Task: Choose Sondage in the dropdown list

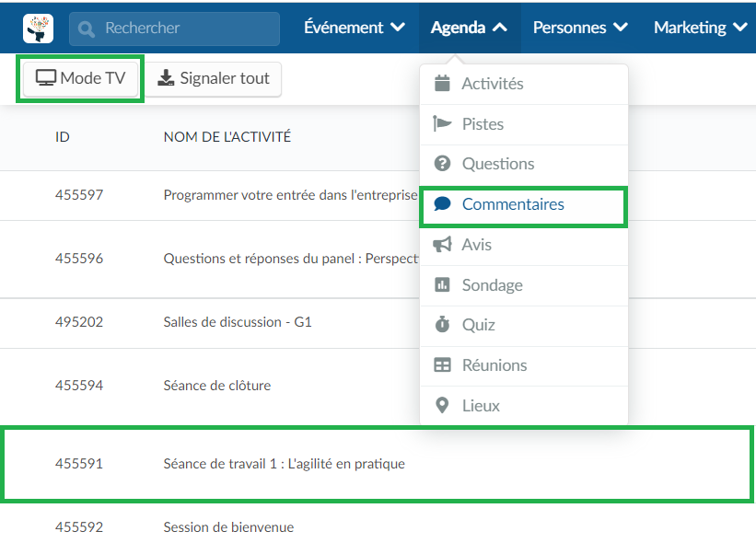Action: coord(524,284)
